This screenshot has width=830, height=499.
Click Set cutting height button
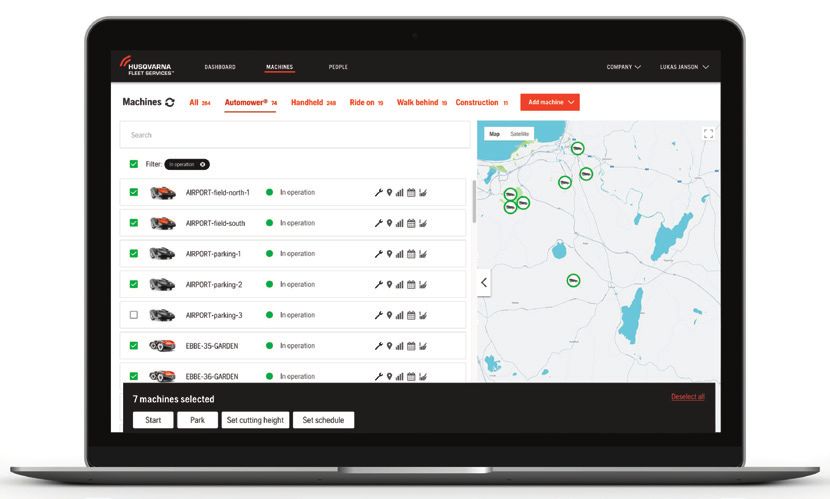[x=255, y=420]
